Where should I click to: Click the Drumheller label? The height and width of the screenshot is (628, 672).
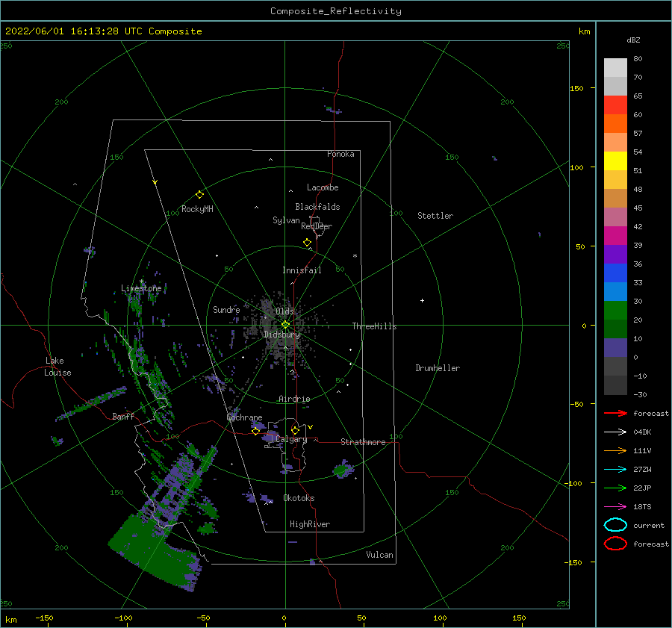(x=438, y=368)
